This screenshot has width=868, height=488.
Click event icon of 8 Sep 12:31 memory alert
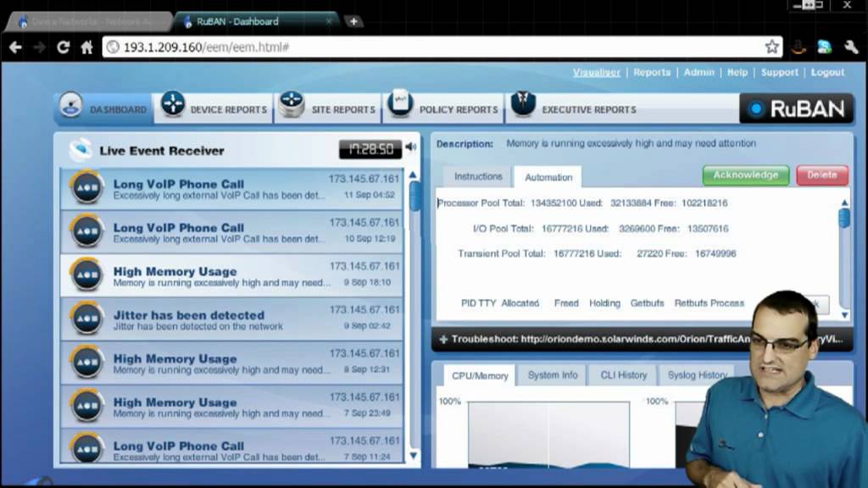pos(87,363)
